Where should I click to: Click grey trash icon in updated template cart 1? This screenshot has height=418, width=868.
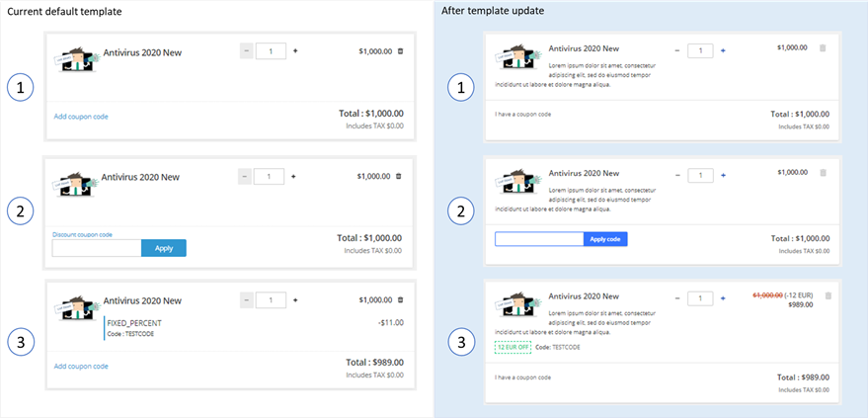click(x=822, y=48)
